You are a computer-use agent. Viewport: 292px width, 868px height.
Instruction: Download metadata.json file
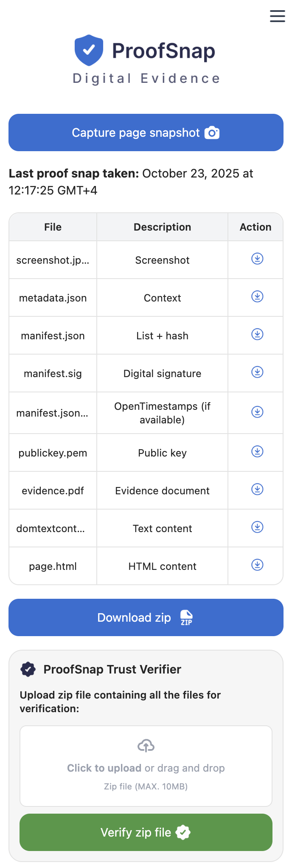257,296
